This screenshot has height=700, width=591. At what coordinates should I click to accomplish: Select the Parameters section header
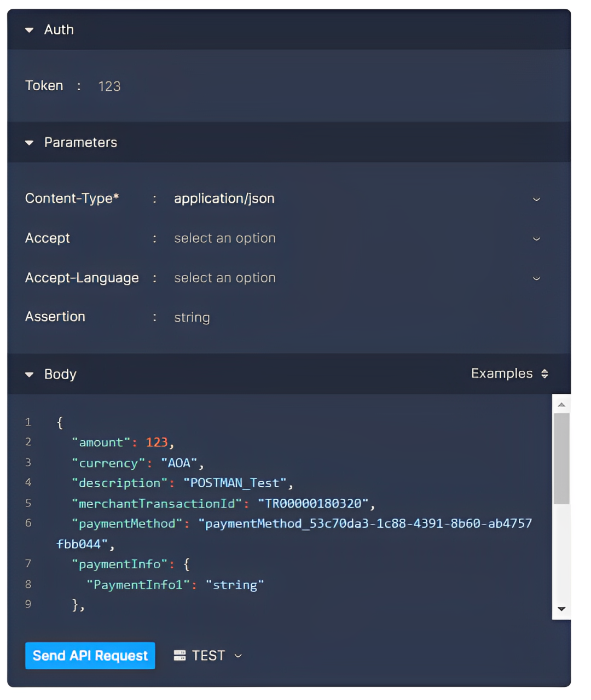point(289,142)
